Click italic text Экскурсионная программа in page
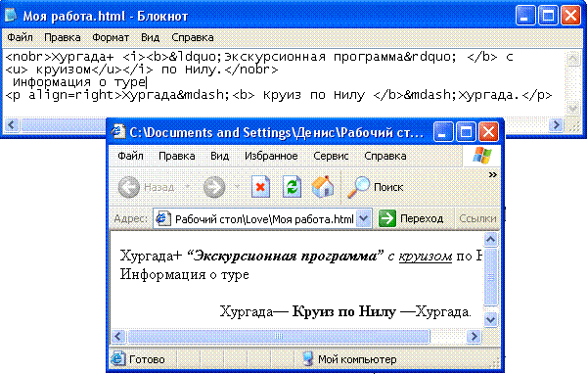The image size is (588, 374). [286, 256]
